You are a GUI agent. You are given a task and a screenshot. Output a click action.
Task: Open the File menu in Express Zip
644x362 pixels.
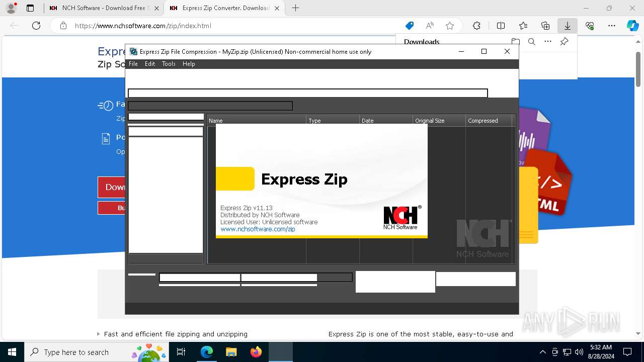[133, 64]
